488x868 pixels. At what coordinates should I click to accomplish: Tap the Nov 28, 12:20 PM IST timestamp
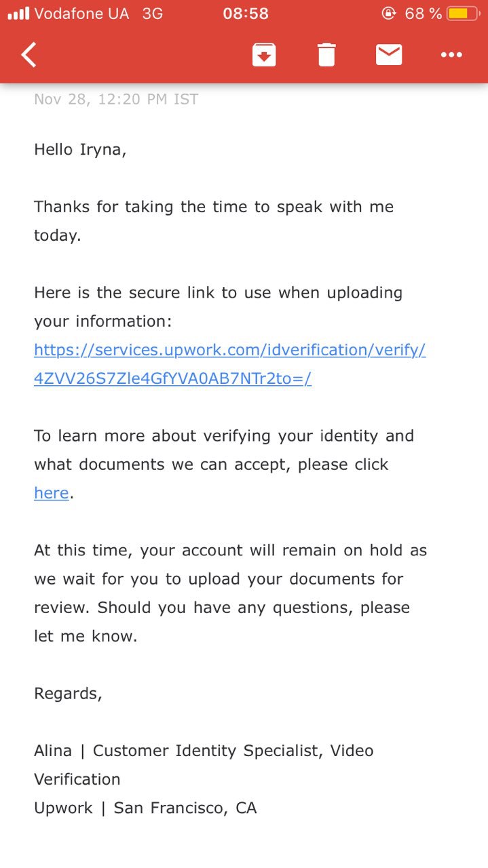pos(116,100)
